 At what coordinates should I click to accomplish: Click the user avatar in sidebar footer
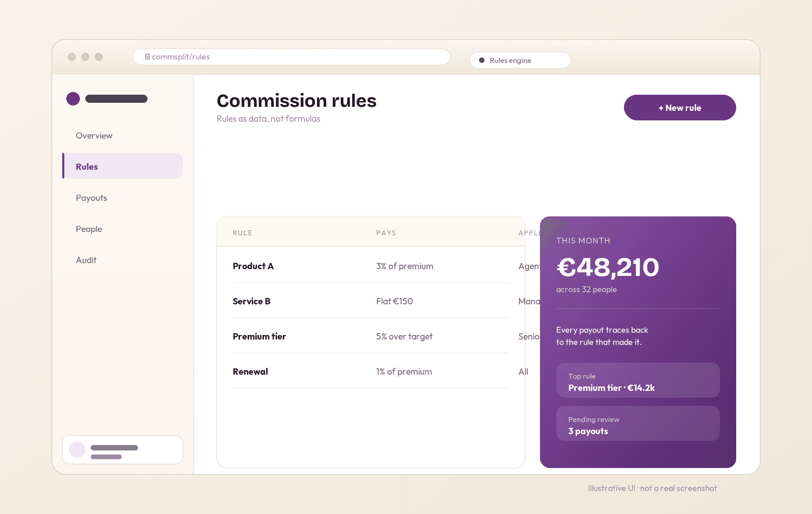pos(77,450)
